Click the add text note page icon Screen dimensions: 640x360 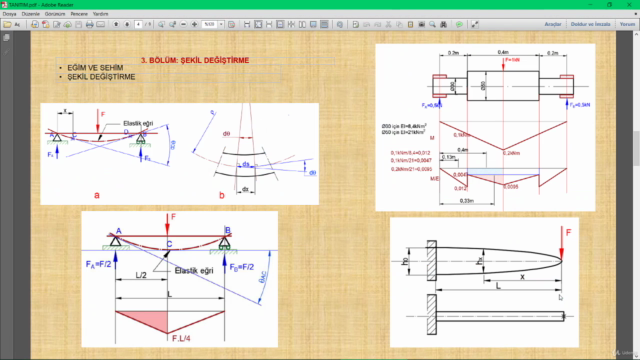click(356, 24)
